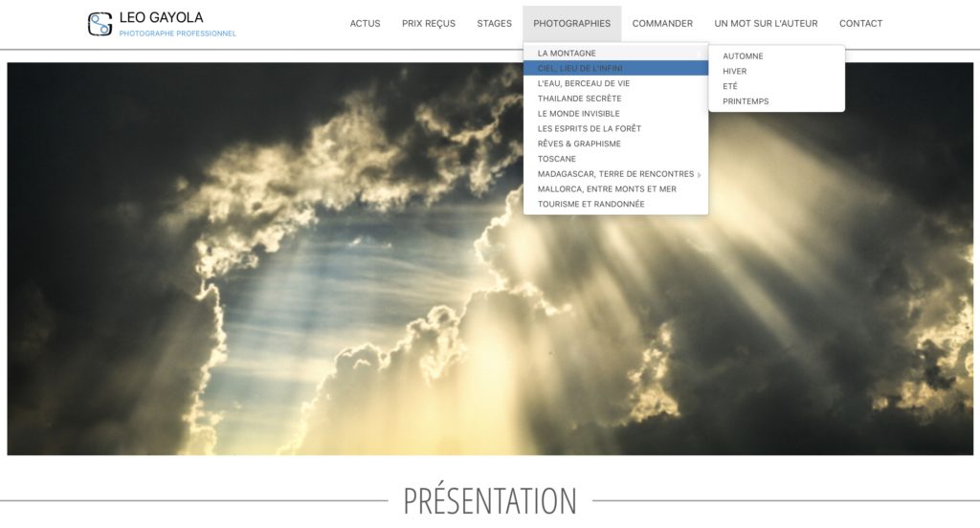Open THAILANDE SECRÈTE gallery
This screenshot has height=528, width=980.
(x=615, y=99)
